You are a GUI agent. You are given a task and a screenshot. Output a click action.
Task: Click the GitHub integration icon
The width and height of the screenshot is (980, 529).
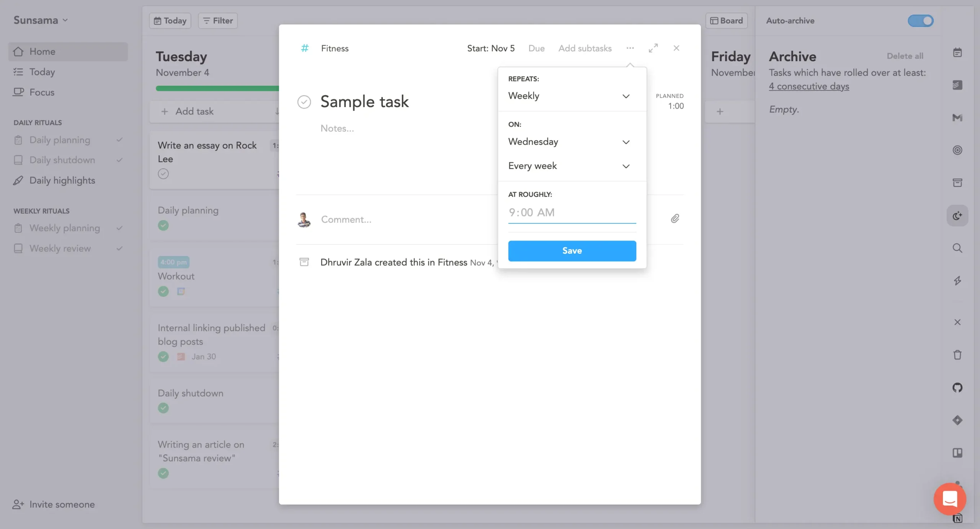tap(957, 387)
